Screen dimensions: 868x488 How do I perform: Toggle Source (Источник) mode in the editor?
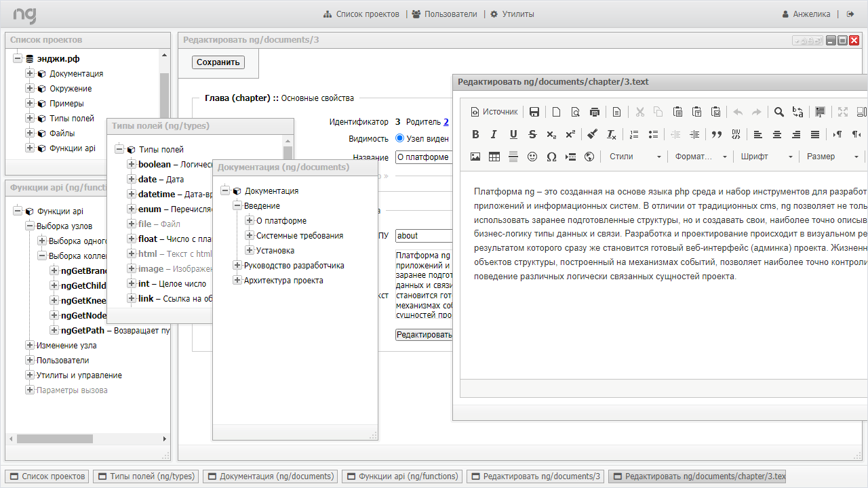[x=494, y=112]
